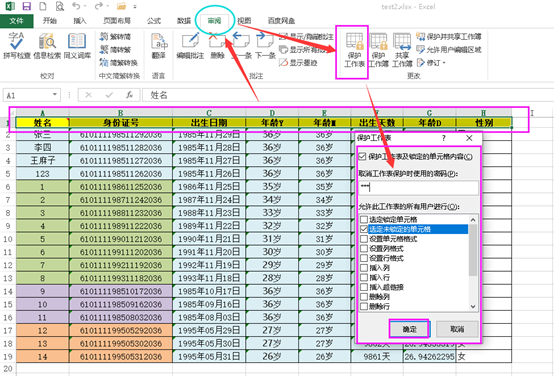
Task: Click 编辑批注 to edit the comment
Action: tap(190, 45)
